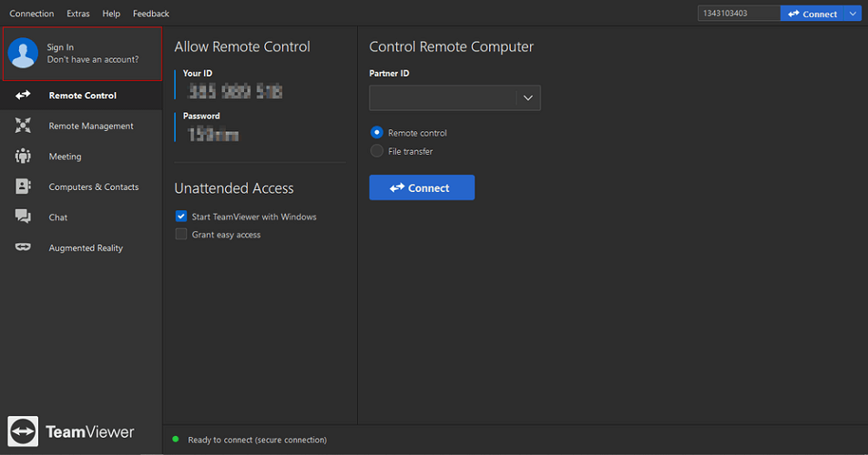Viewport: 868px width, 455px height.
Task: Click the top ID field showing 1343103403
Action: pos(739,14)
